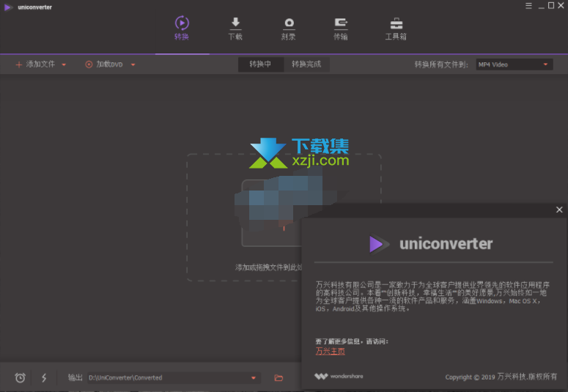Click the output path D:\UniConverter\Converted field

click(x=174, y=377)
